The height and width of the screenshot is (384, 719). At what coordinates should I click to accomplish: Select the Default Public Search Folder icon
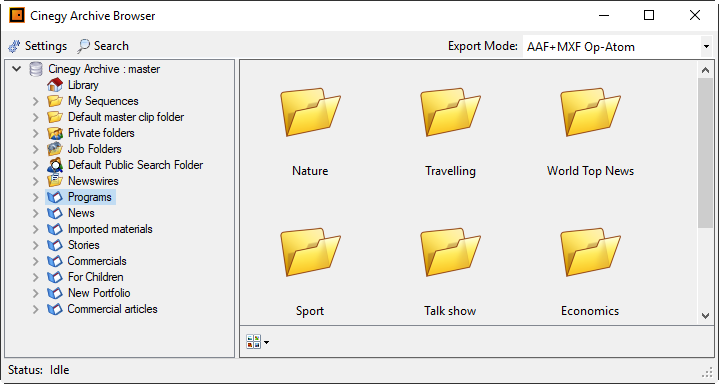click(55, 165)
